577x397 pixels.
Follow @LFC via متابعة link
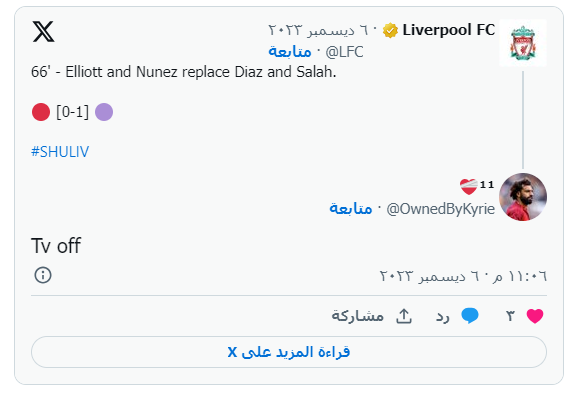(290, 52)
